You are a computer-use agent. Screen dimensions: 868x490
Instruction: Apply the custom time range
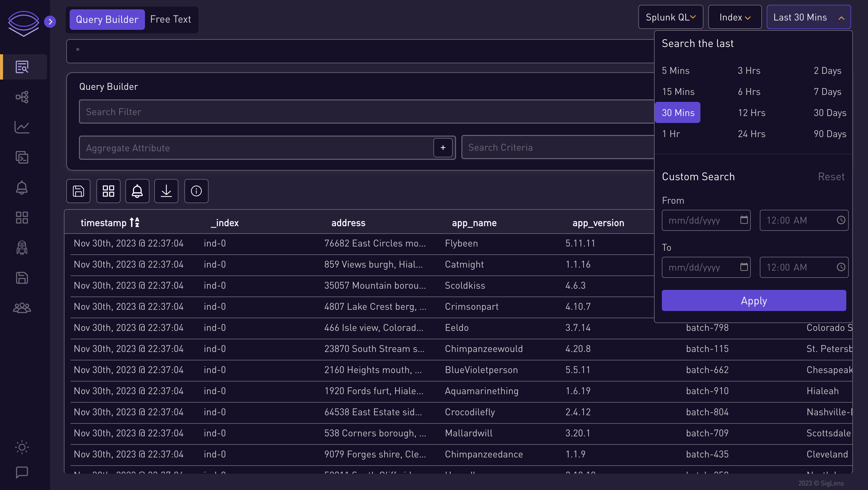(754, 300)
